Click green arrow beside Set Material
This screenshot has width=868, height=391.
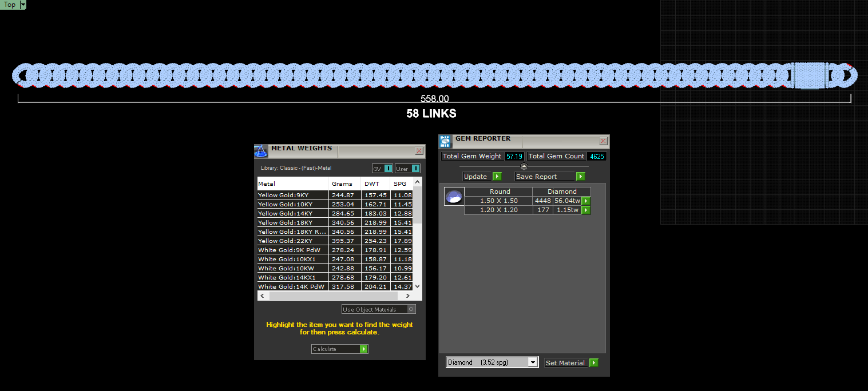point(593,363)
